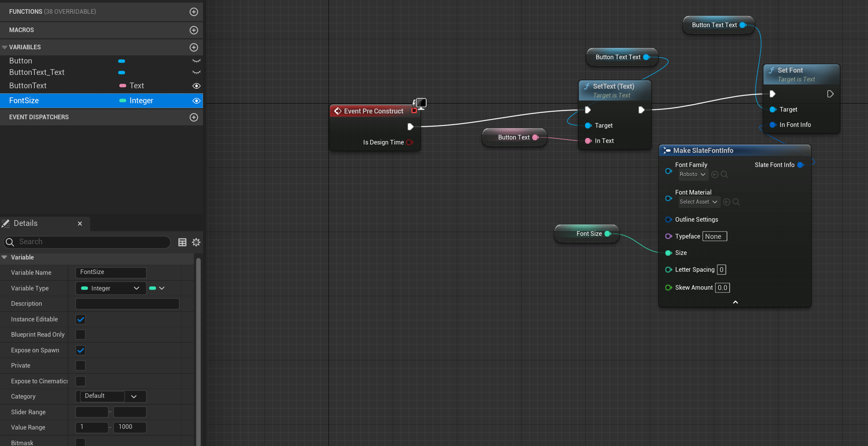Select the Details tab
The width and height of the screenshot is (868, 446).
tap(26, 224)
